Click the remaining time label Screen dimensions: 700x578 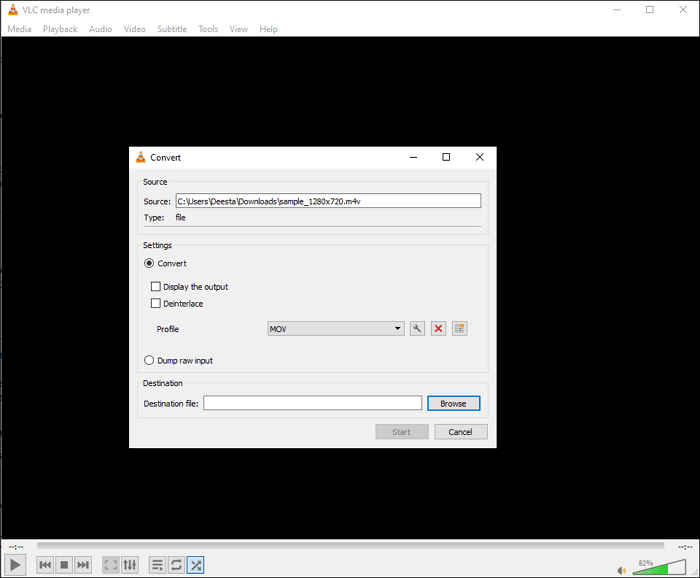coord(685,547)
